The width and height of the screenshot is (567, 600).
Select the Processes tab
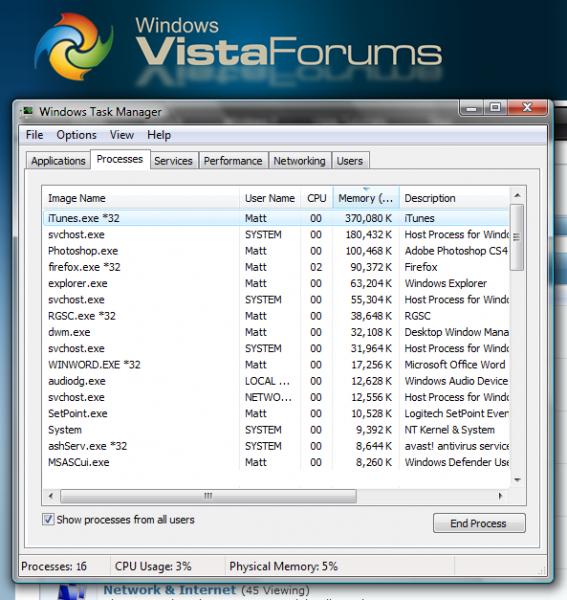pos(120,159)
